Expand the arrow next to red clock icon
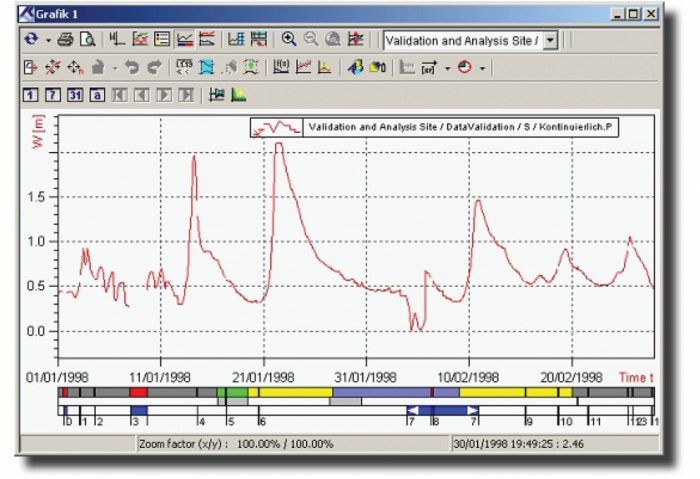The width and height of the screenshot is (700, 479). 482,68
